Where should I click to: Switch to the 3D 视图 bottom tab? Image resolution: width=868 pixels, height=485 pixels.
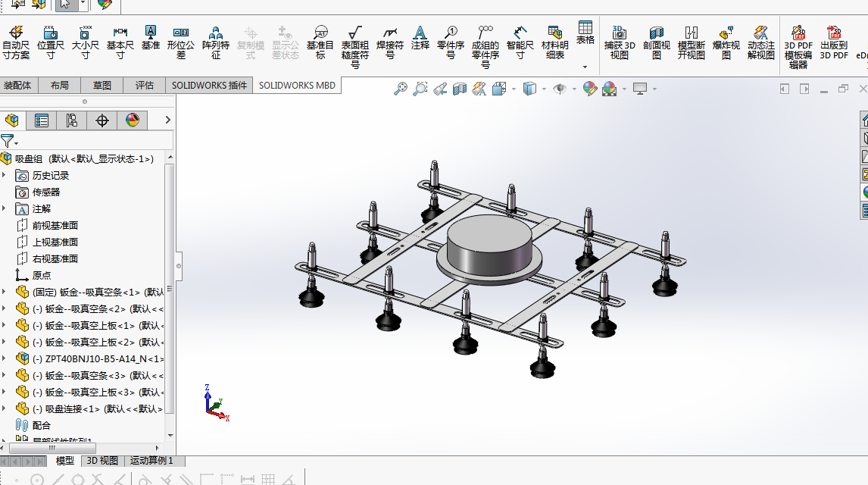coord(102,461)
